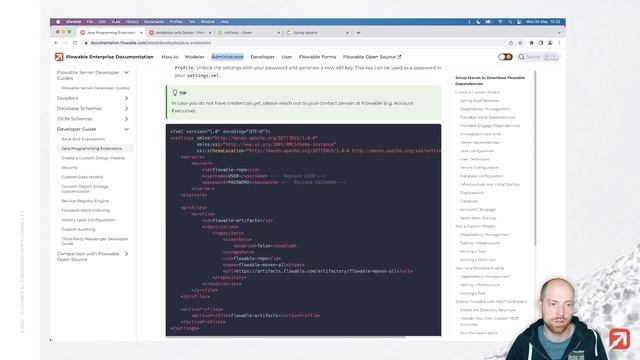Screen dimensions: 640x360
Task: Click the browser forward arrow
Action: [65, 43]
